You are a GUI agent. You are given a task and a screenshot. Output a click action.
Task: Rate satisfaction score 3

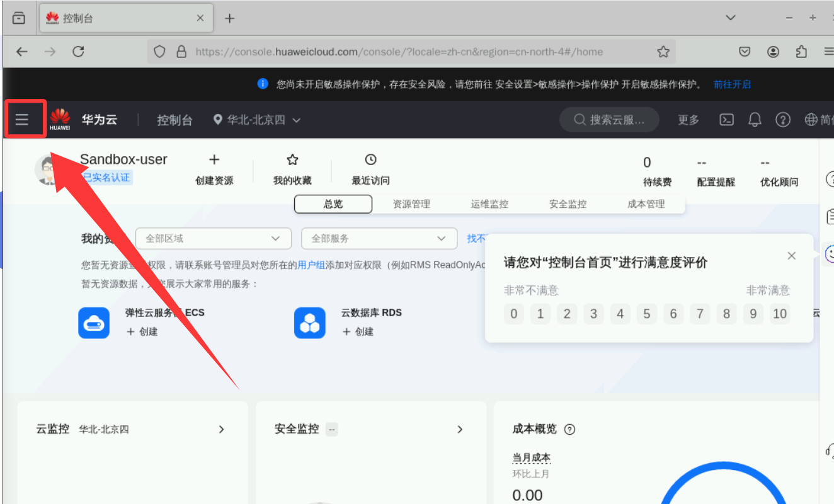(593, 314)
